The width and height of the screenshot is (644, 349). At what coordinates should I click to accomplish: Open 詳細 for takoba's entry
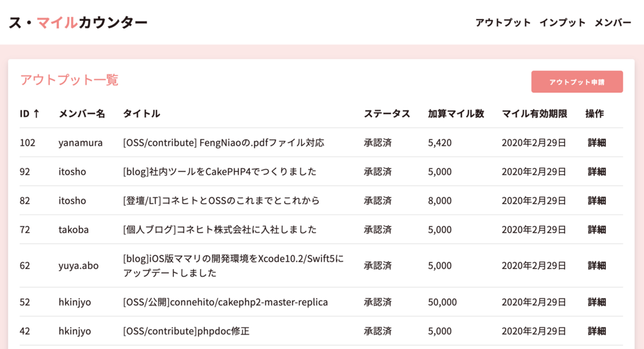pos(597,230)
